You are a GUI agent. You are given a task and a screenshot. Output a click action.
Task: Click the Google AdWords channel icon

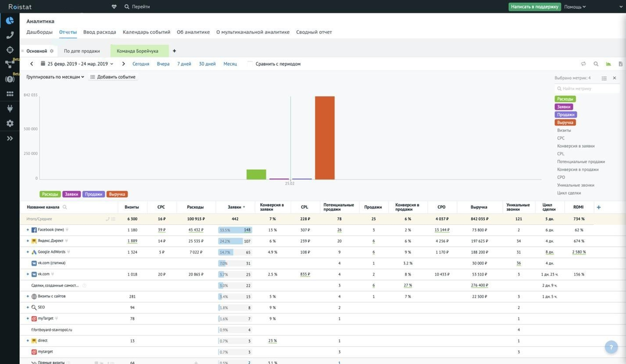click(34, 252)
